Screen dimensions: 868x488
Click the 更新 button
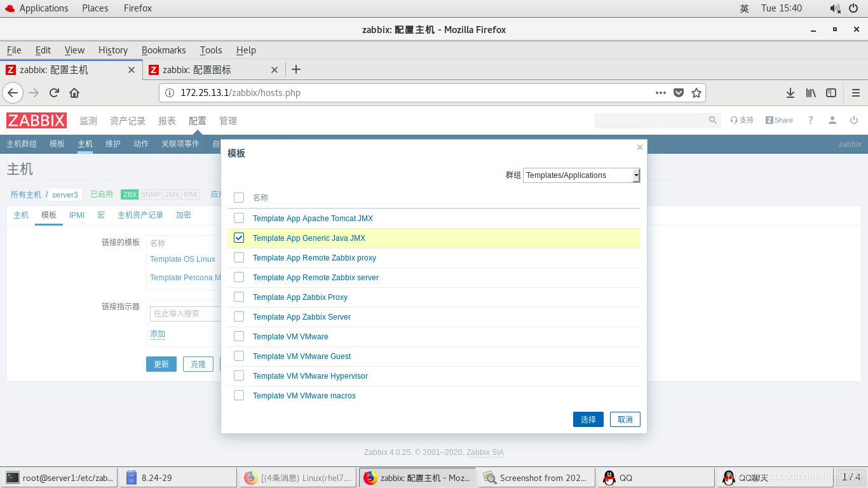[x=161, y=364]
